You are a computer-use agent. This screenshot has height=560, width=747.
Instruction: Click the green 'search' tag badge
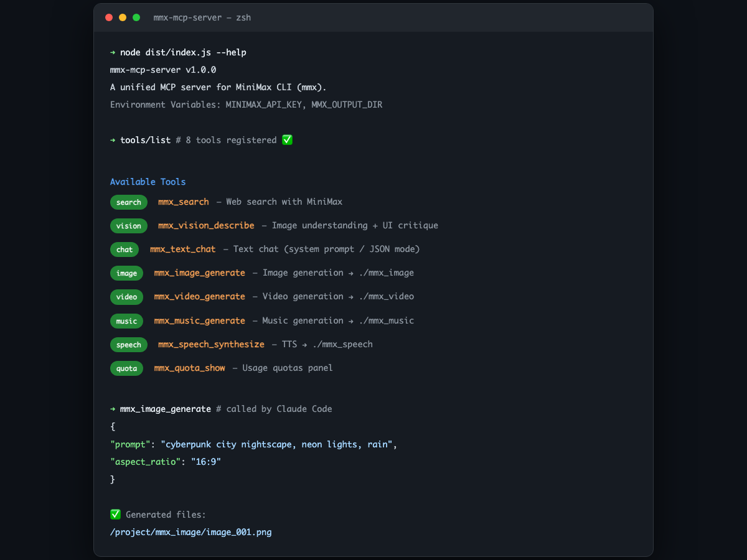(129, 202)
